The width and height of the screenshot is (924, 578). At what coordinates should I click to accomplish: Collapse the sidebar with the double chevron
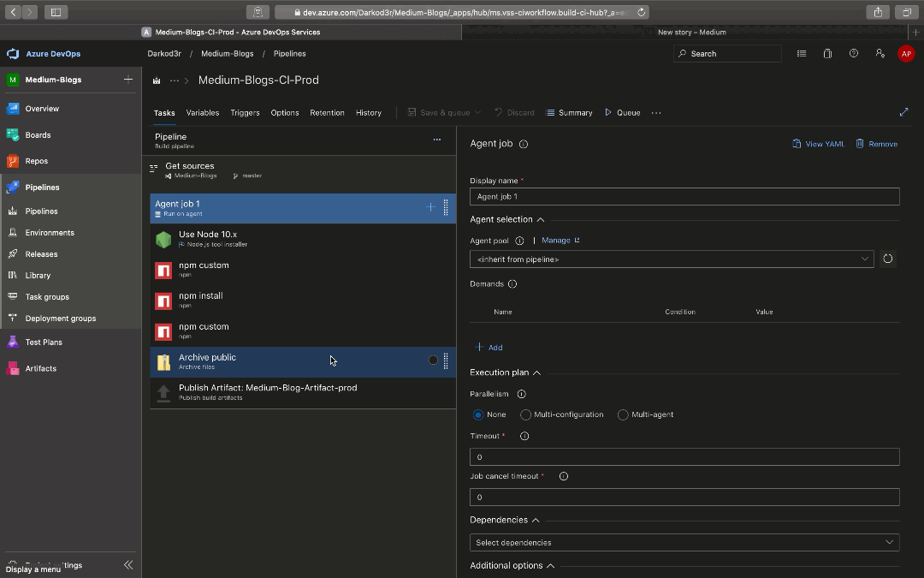[x=127, y=565]
